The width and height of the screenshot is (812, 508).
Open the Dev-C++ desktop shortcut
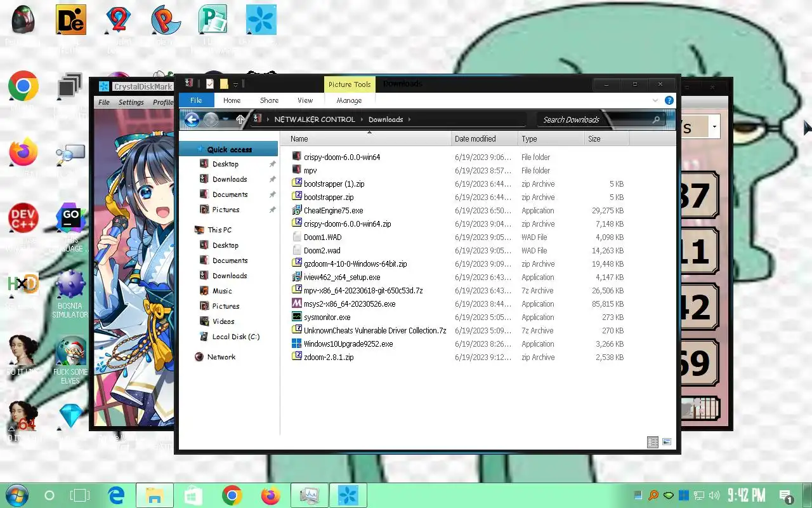click(x=23, y=219)
